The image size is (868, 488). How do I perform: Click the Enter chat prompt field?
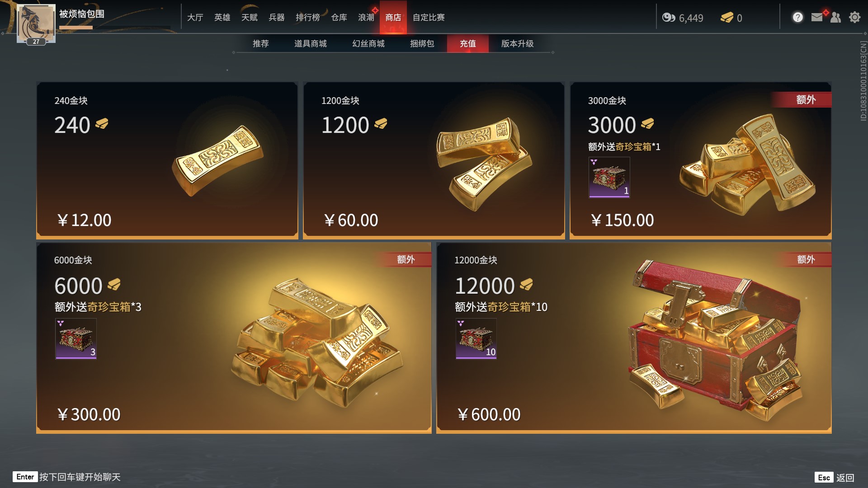(x=67, y=477)
